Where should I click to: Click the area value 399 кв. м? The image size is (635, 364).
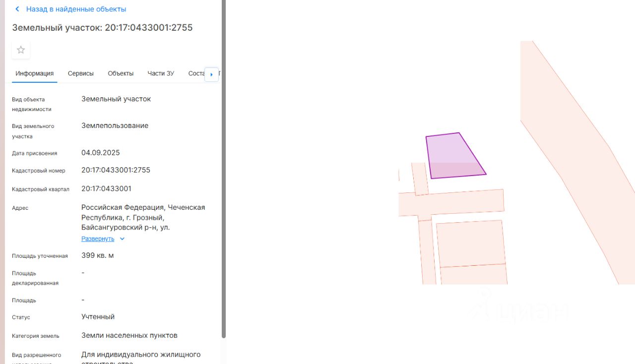click(98, 255)
